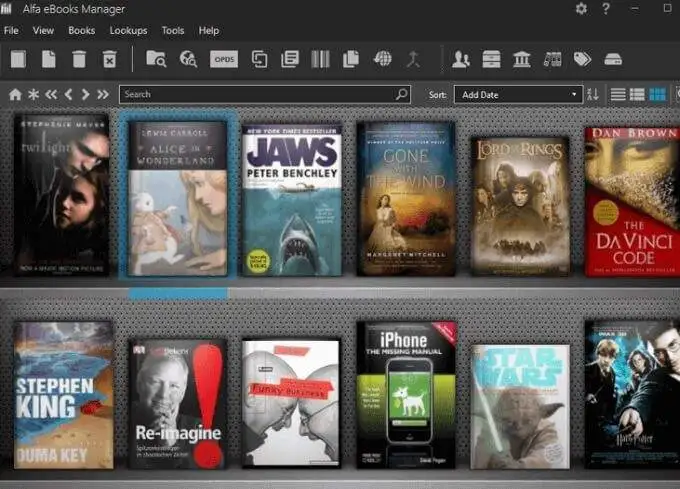Click into the Search field

(265, 94)
